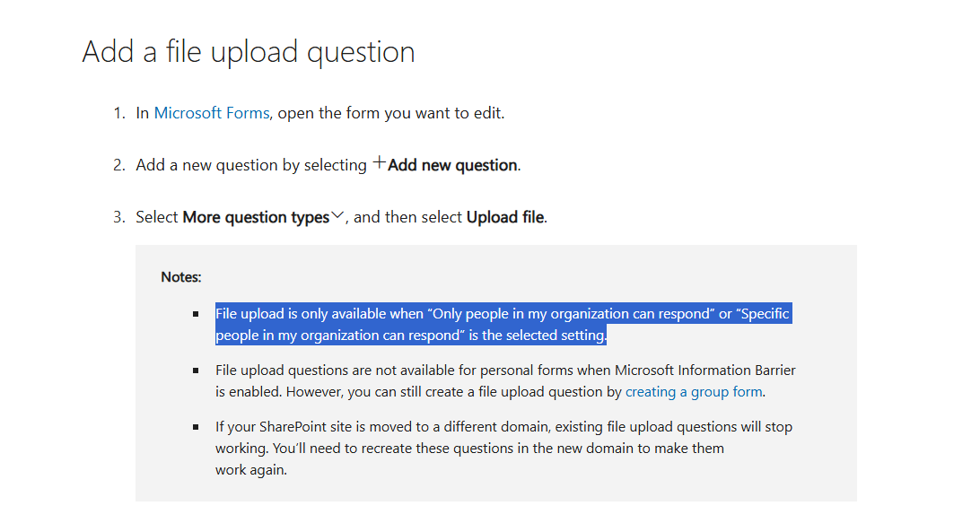This screenshot has width=980, height=523.
Task: Click the chevron after More question types
Action: 337,215
